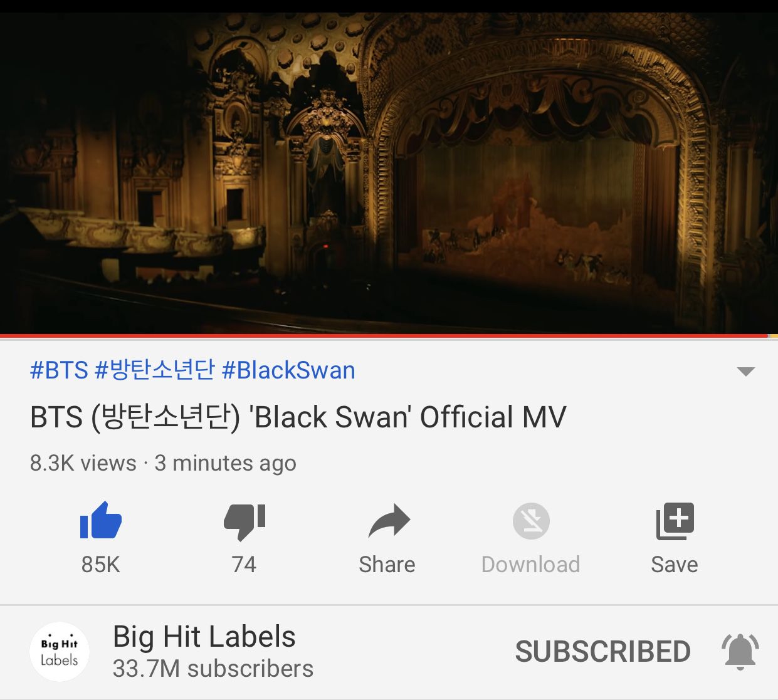The image size is (778, 700).
Task: Expand the video description arrow
Action: point(745,371)
